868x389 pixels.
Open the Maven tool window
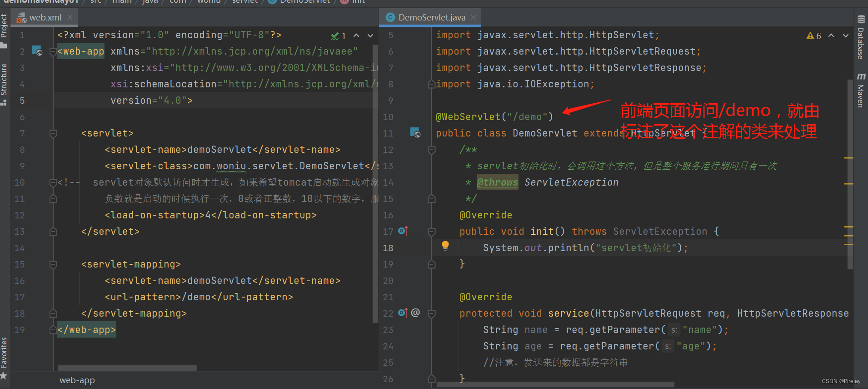[x=861, y=90]
